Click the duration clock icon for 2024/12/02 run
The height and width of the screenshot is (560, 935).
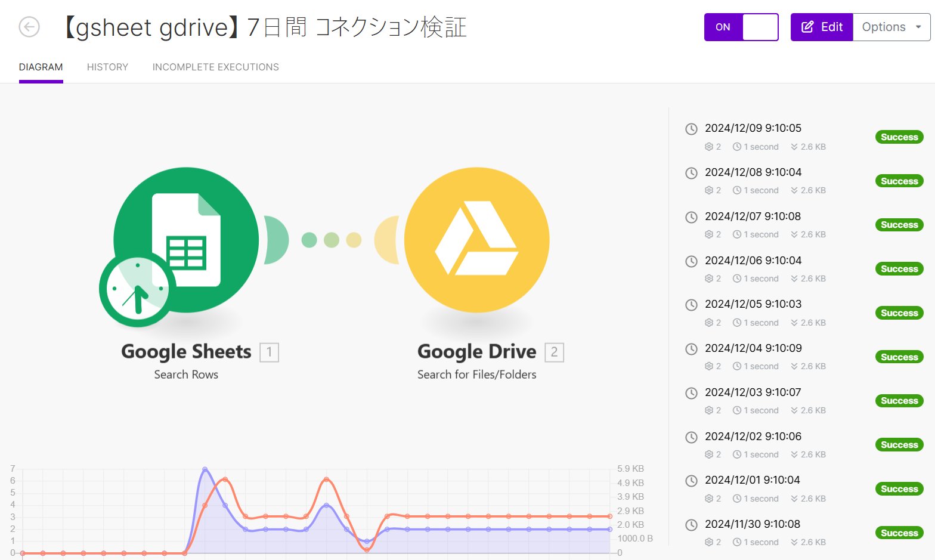point(737,454)
